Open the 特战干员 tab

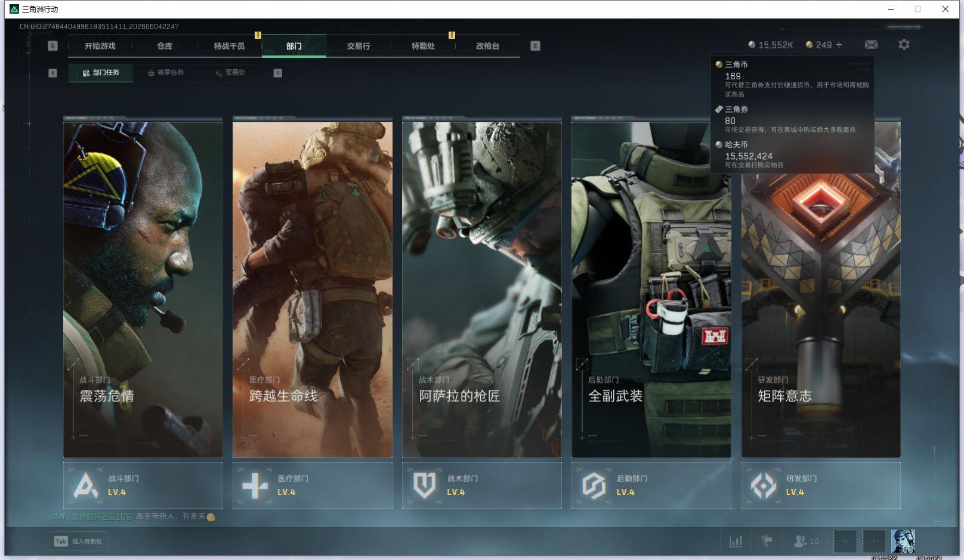click(x=229, y=46)
